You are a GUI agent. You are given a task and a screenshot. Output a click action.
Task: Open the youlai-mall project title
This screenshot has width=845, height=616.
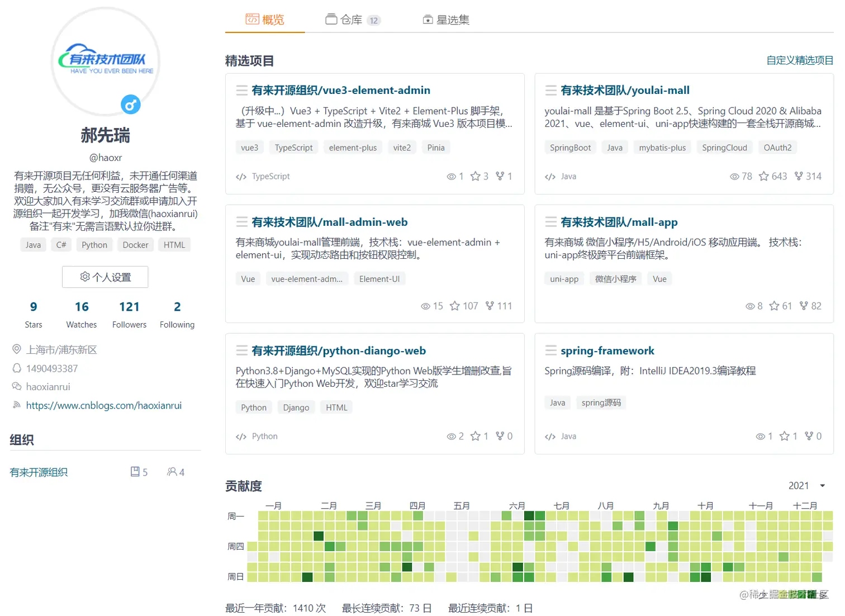point(625,90)
